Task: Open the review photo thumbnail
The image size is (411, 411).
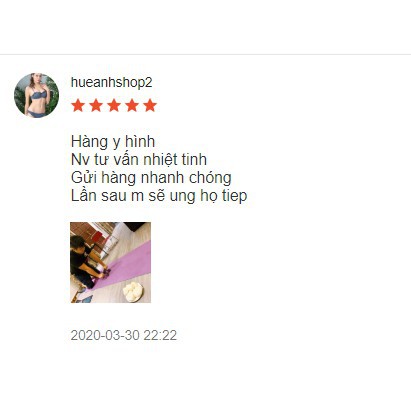Action: click(110, 262)
